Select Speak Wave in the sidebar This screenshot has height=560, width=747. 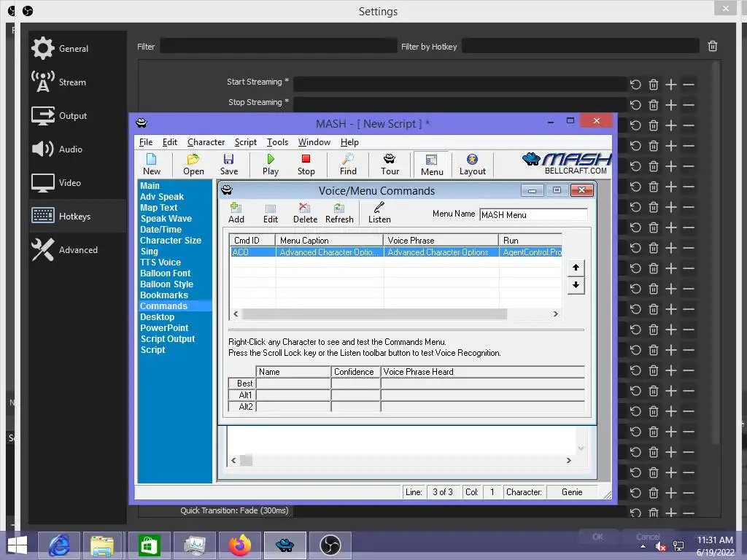tap(166, 219)
